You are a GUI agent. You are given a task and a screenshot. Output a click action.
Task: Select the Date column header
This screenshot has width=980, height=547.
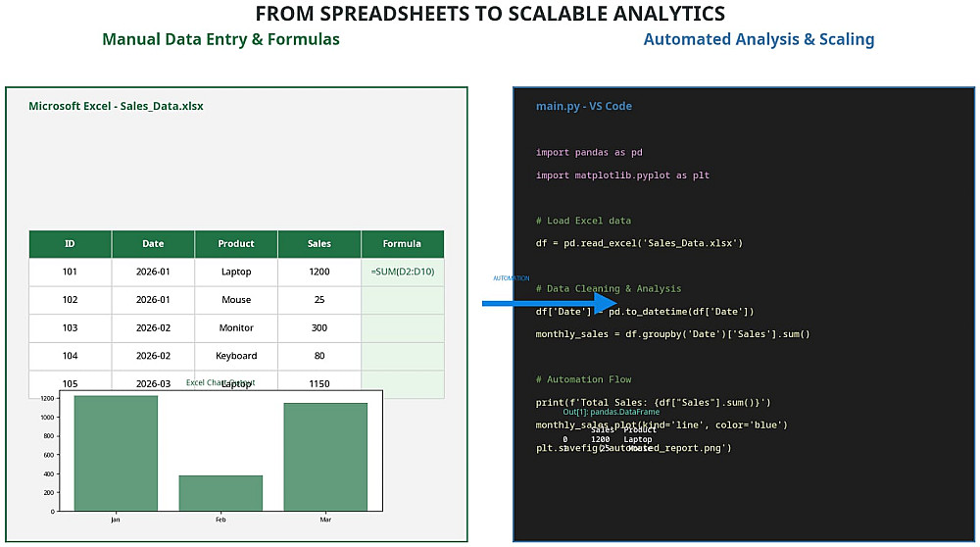click(x=153, y=244)
